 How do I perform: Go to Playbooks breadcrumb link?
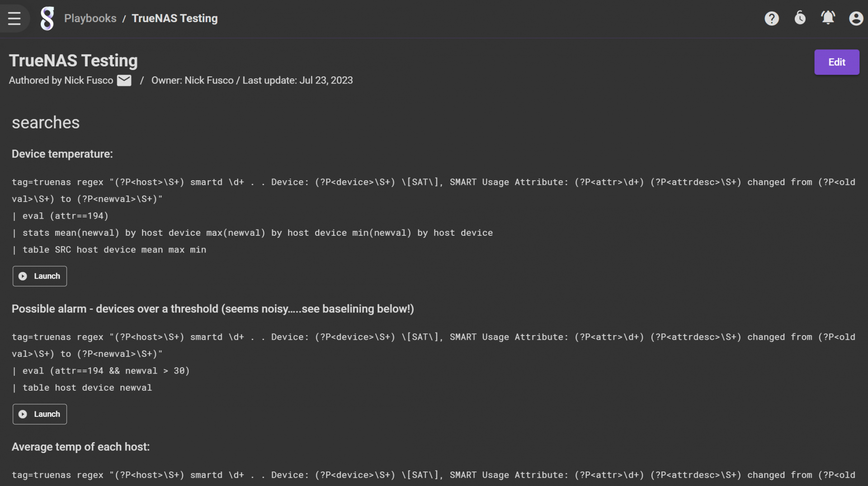point(90,18)
